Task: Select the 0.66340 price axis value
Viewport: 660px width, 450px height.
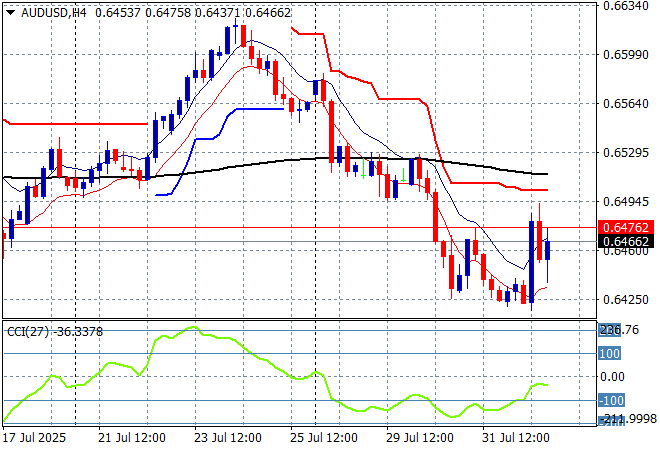Action: (x=625, y=6)
